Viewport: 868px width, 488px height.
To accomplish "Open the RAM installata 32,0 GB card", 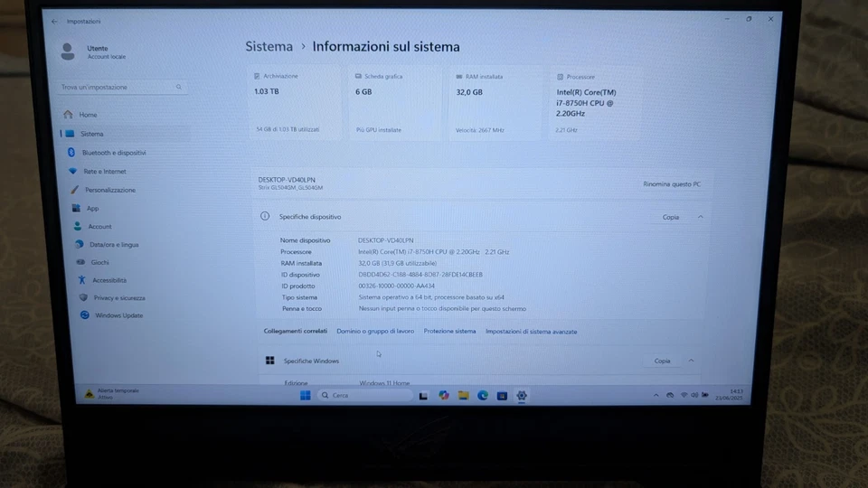I will pos(495,104).
